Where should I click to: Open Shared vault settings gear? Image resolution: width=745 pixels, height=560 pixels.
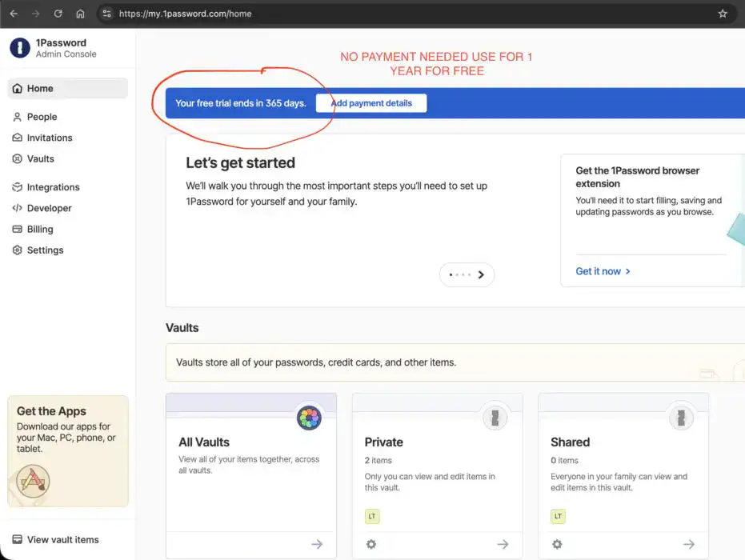click(x=557, y=544)
